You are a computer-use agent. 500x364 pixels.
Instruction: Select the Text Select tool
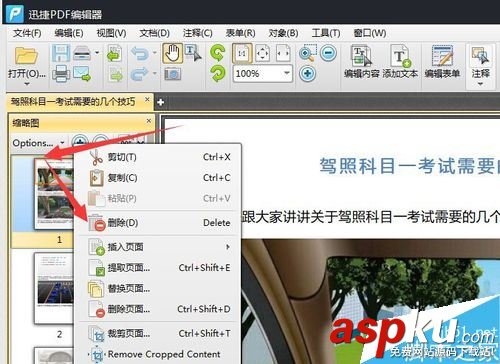coord(193,53)
